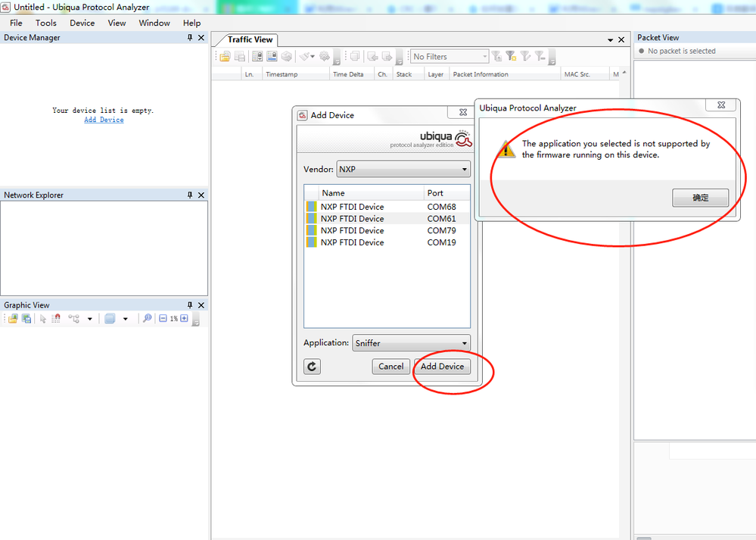Click the refresh device list button

coord(312,367)
